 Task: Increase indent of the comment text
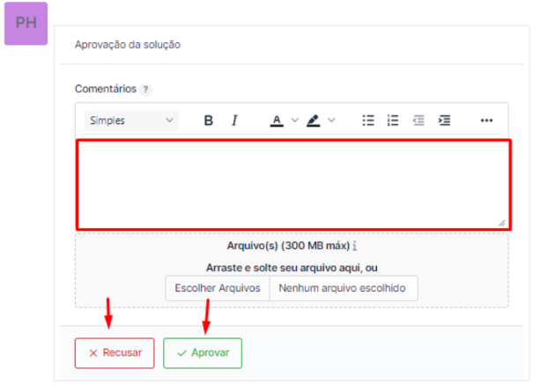445,121
